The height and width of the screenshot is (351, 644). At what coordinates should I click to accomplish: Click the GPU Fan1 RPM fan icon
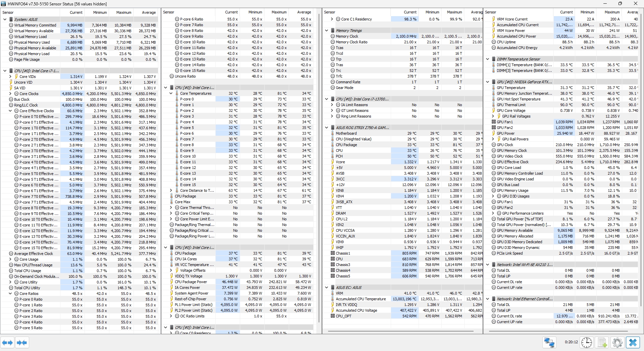point(493,122)
